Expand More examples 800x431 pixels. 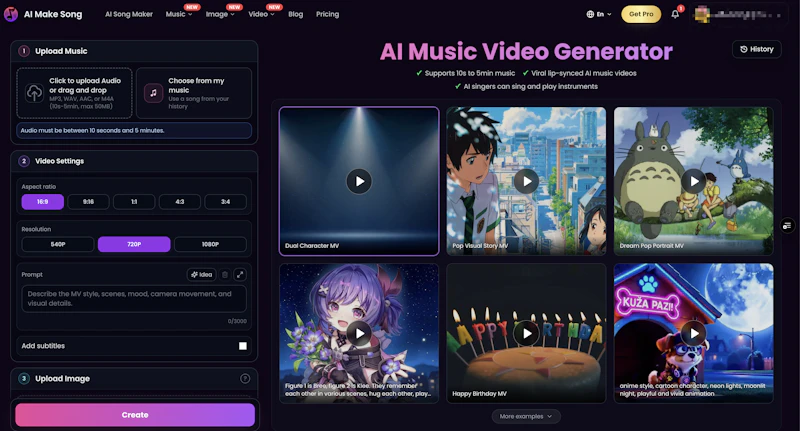pyautogui.click(x=526, y=416)
